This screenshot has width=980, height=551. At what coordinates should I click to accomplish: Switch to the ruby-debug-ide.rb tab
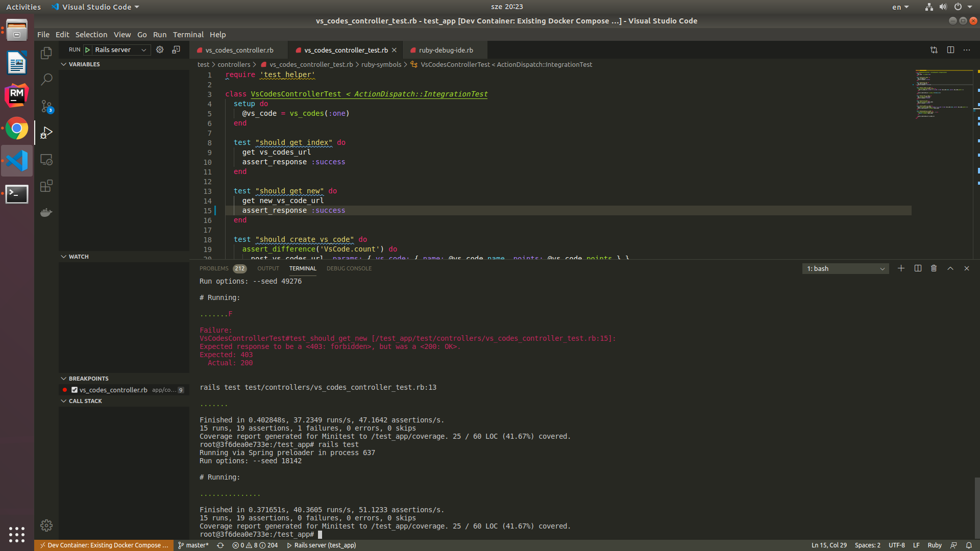tap(446, 50)
